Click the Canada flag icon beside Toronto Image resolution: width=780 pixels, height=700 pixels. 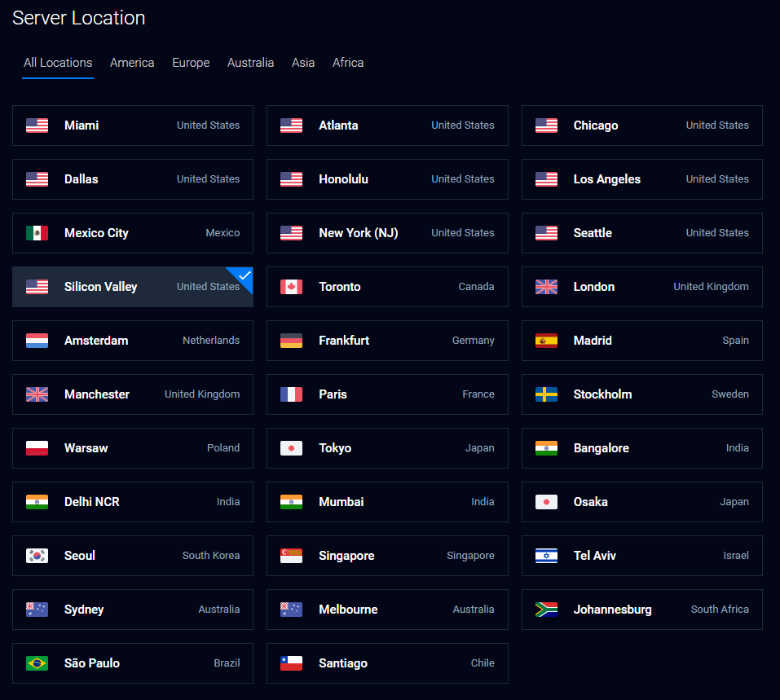click(x=291, y=287)
